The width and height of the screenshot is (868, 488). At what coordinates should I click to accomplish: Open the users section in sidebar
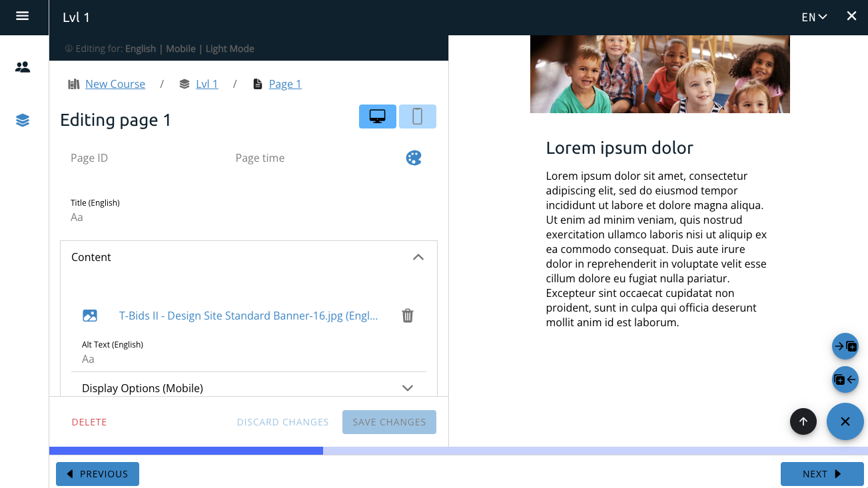[x=23, y=67]
